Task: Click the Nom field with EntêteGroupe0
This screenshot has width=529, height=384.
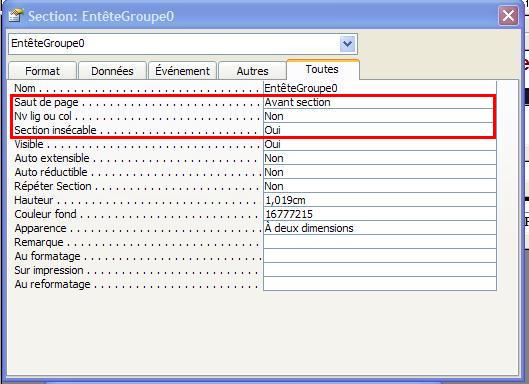Action: coord(380,88)
